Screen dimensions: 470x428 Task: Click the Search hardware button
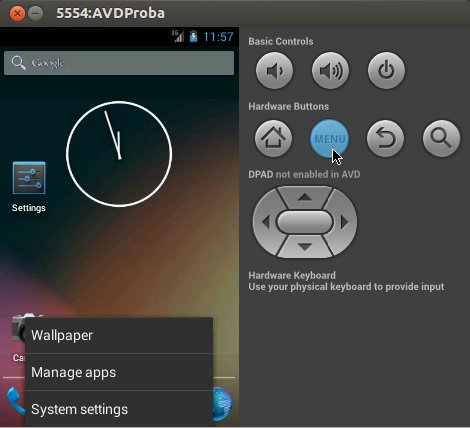[441, 138]
